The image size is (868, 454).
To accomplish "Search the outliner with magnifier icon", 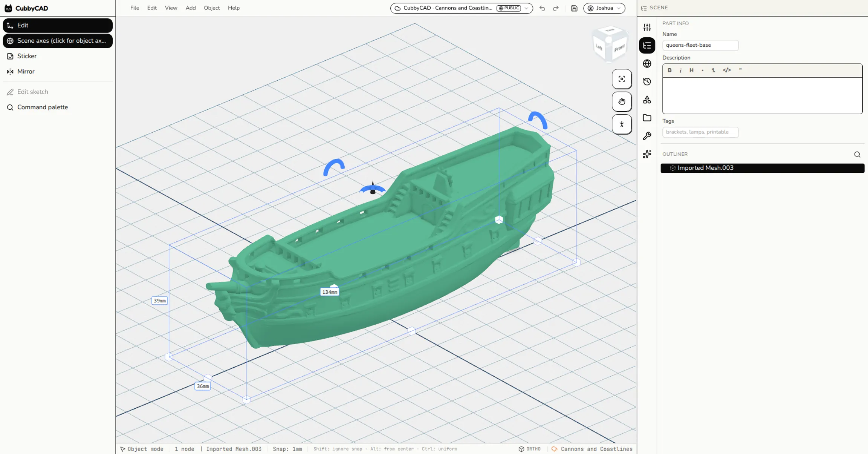I will [x=857, y=155].
